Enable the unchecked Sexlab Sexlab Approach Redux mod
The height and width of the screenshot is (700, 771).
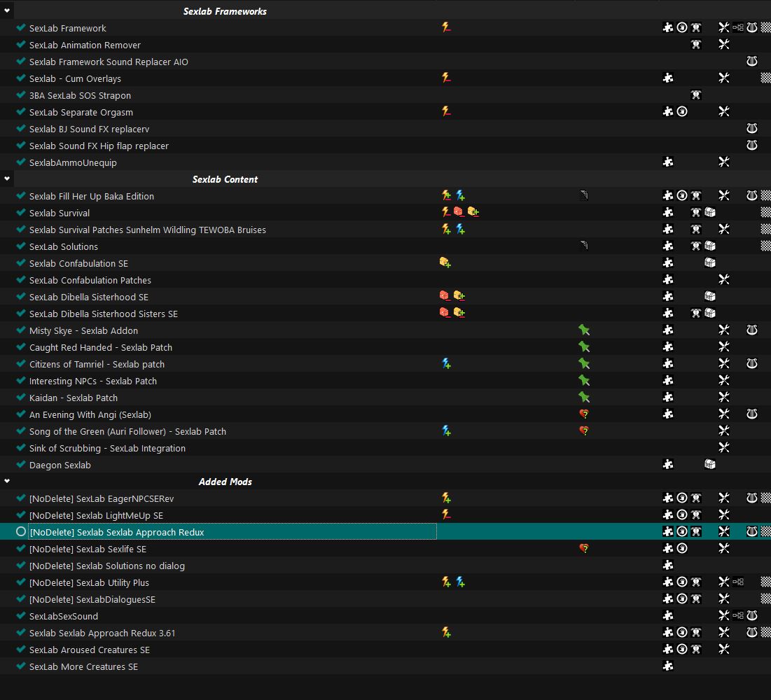coord(20,531)
